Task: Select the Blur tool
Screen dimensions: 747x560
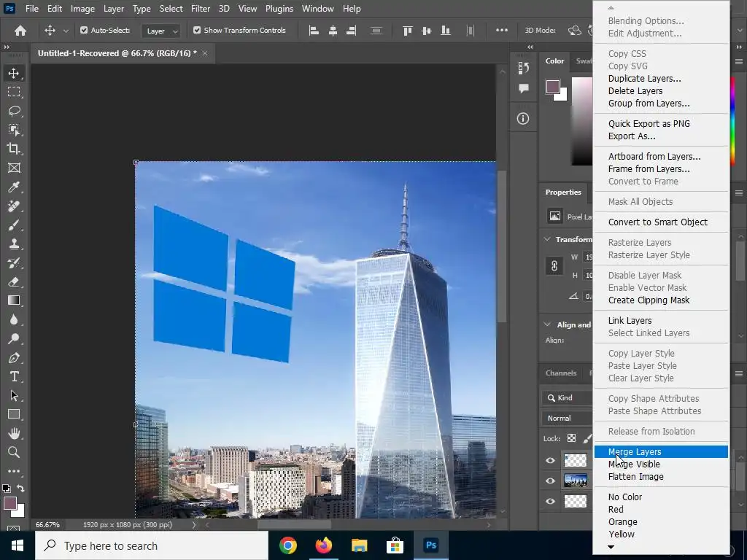Action: point(14,319)
